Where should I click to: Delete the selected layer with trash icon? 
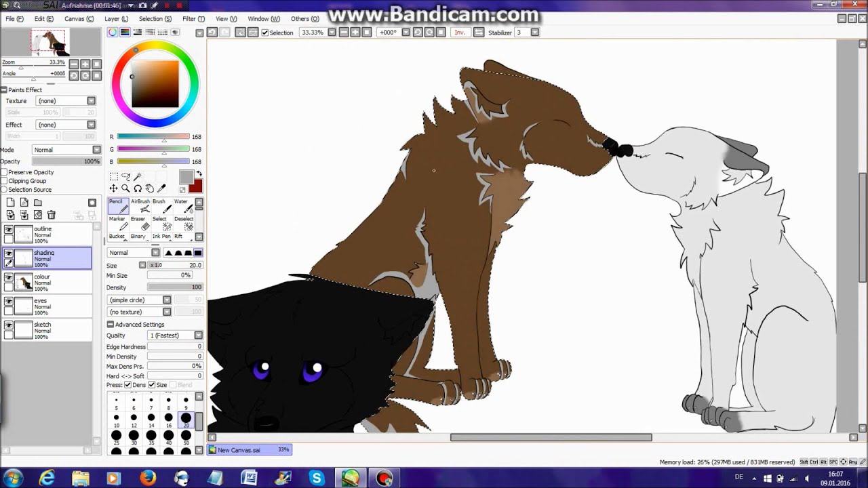click(x=51, y=215)
